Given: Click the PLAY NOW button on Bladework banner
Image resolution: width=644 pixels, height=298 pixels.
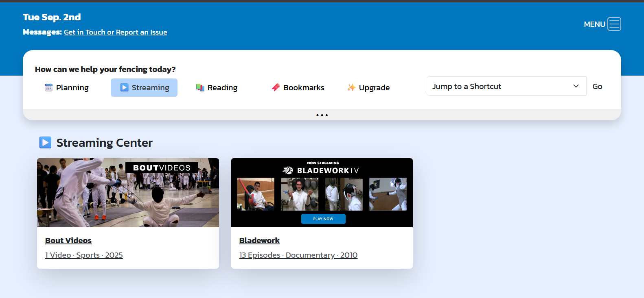Looking at the screenshot, I should point(323,219).
